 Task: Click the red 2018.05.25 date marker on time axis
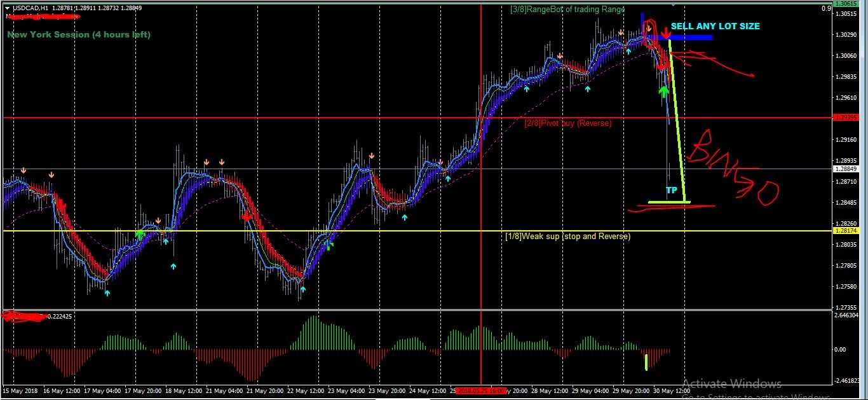coord(481,390)
